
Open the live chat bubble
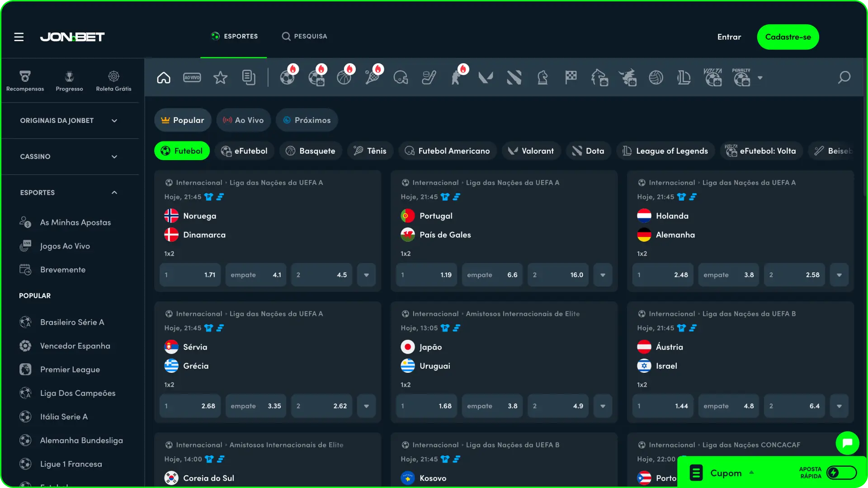click(x=847, y=443)
